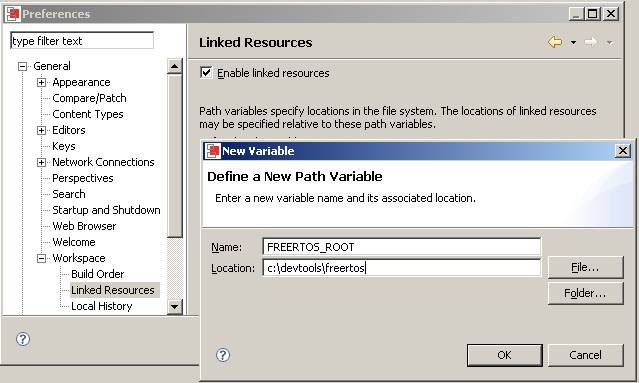This screenshot has height=383, width=639.
Task: Toggle Enable linked resources checkbox
Action: pyautogui.click(x=206, y=73)
